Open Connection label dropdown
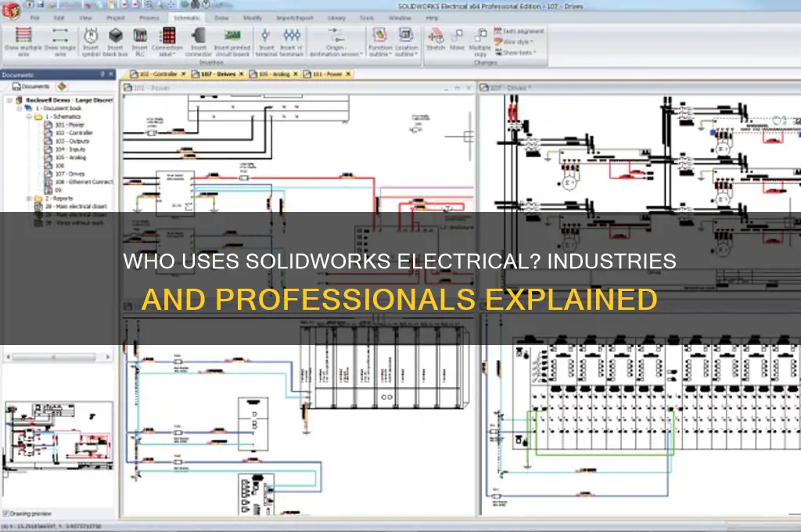Screen dimensions: 801x532 click(x=167, y=41)
